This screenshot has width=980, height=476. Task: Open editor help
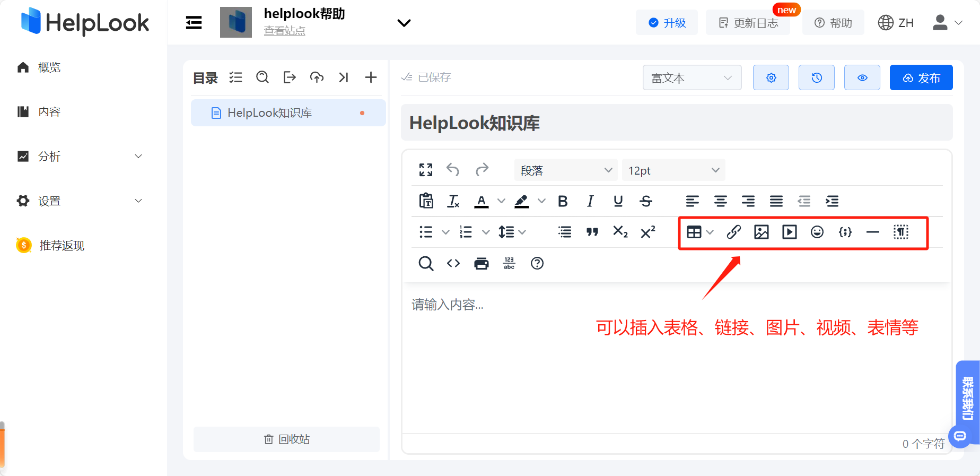[x=537, y=263]
